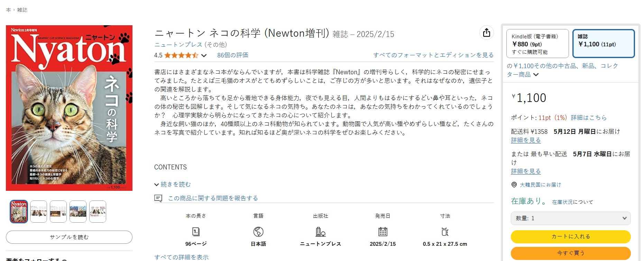The width and height of the screenshot is (644, 261).
Task: Click 大韓民国にお届け delivery location link
Action: click(540, 185)
